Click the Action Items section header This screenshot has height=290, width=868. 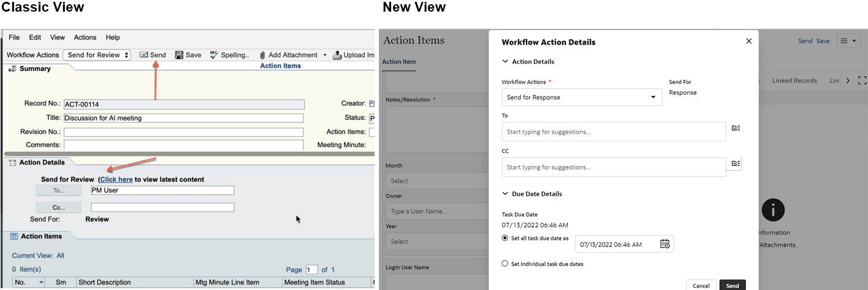pos(42,236)
